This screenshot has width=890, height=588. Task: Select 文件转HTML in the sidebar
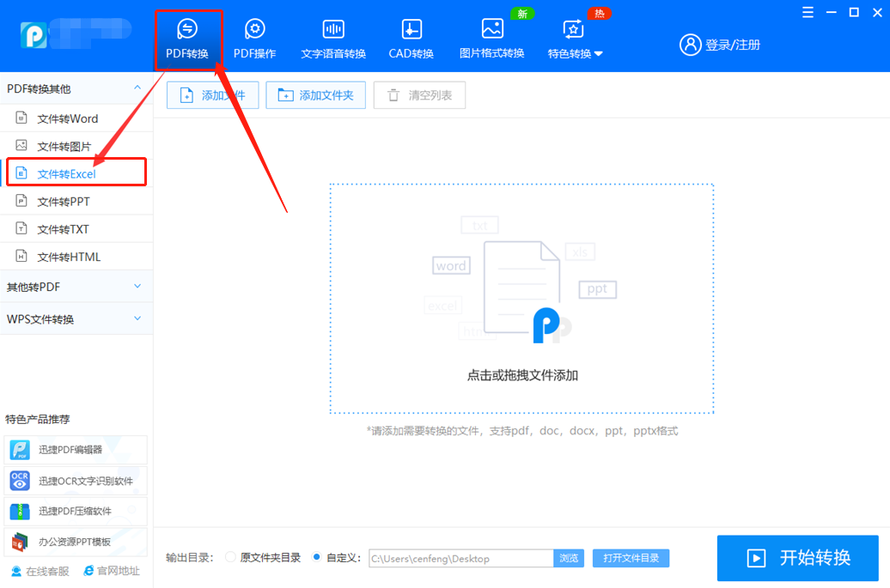[76, 257]
